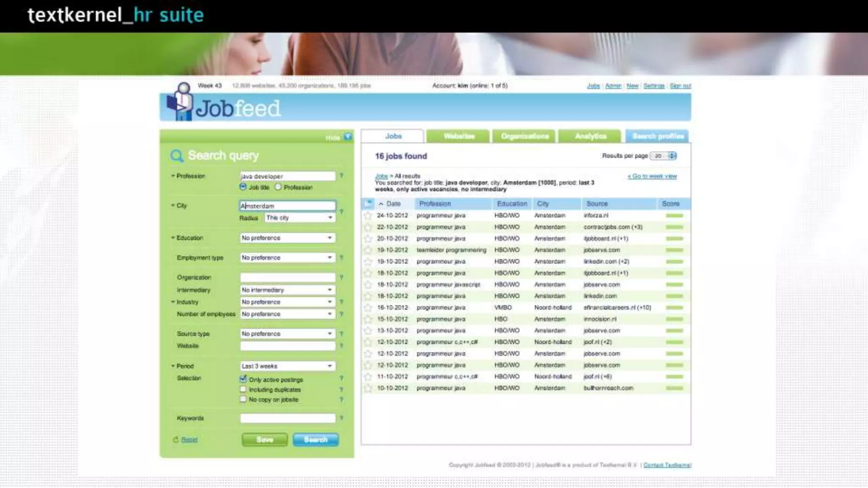Image resolution: width=868 pixels, height=488 pixels.
Task: Open the Number of employees dropdown
Action: (x=287, y=314)
